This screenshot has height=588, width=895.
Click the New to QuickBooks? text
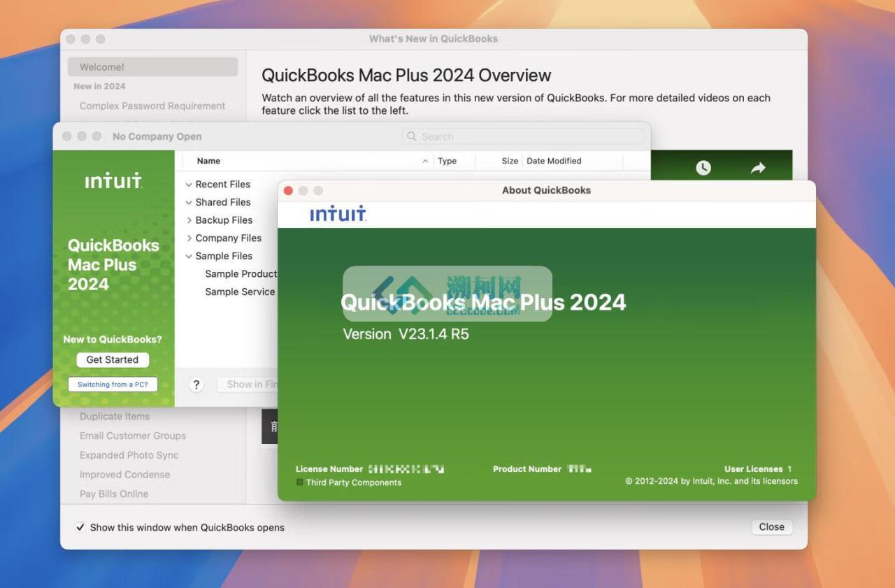click(x=113, y=339)
